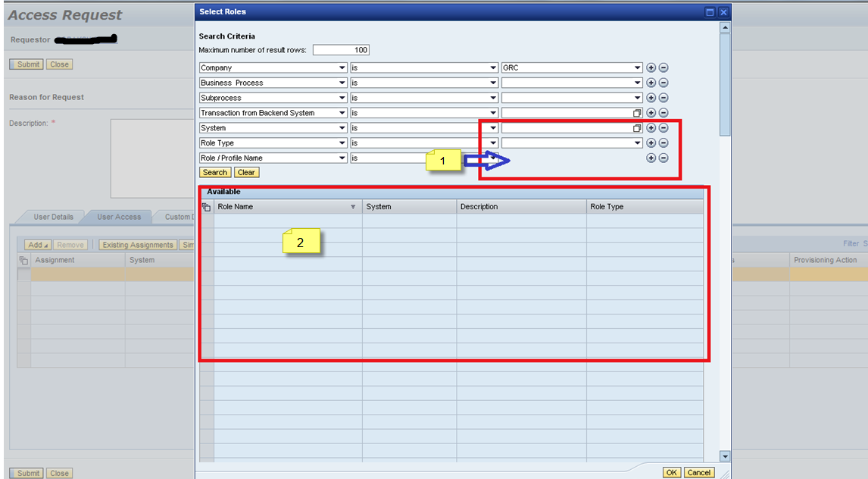The height and width of the screenshot is (479, 868).
Task: Open Role Name column sort menu
Action: point(353,207)
